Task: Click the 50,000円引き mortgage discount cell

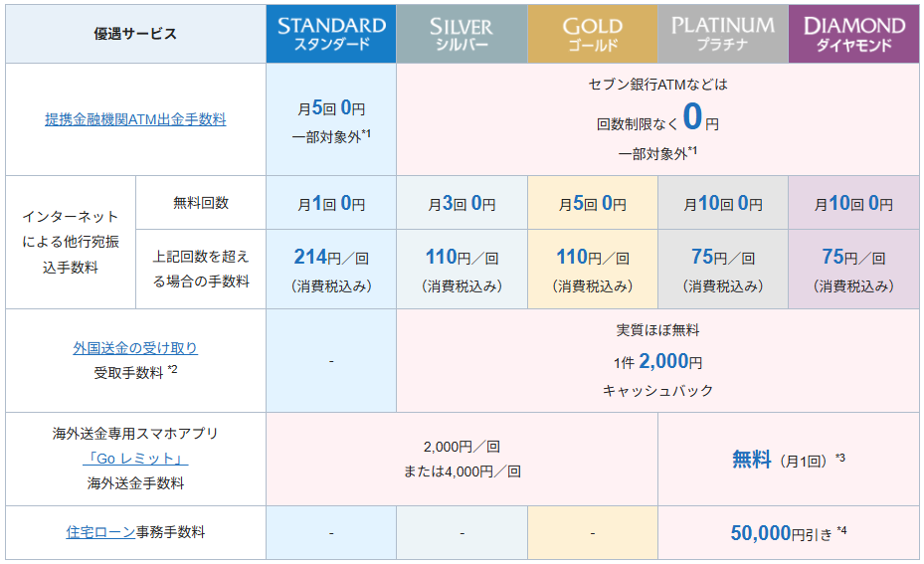Action: [789, 533]
